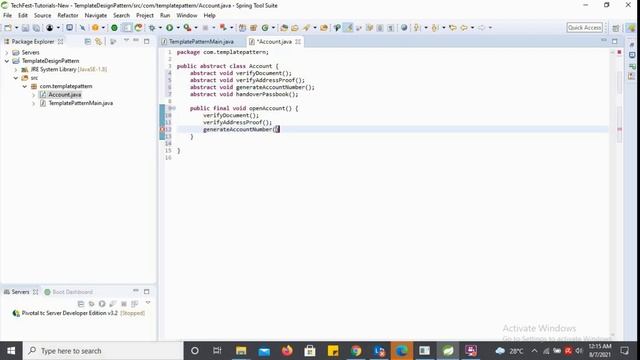Click the taskbar search box
The height and width of the screenshot is (360, 640).
pos(103,351)
